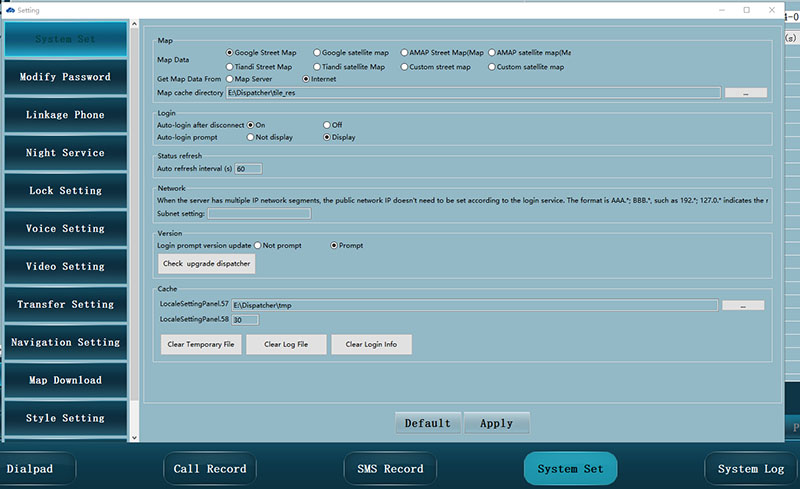The height and width of the screenshot is (489, 800).
Task: Click Clear Log File button
Action: 286,345
